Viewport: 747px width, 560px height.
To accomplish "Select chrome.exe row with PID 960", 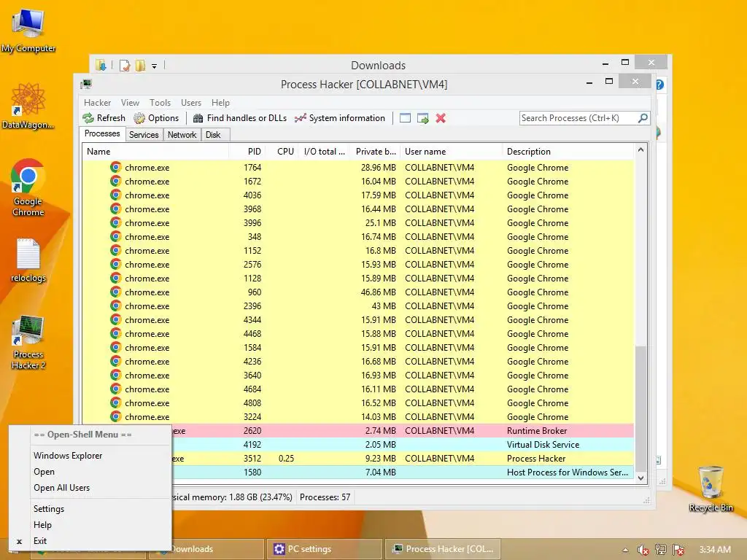I will tap(358, 292).
